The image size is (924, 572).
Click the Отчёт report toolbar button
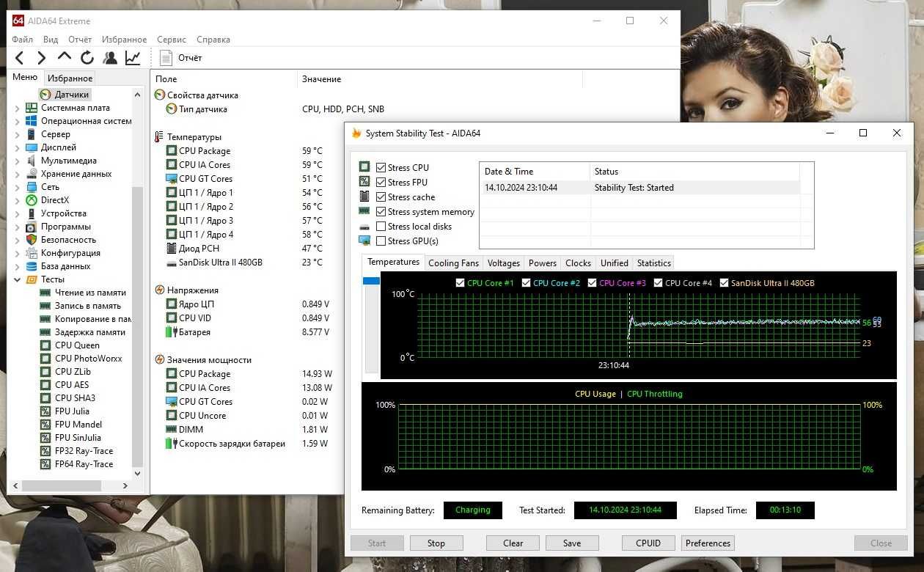click(x=180, y=58)
